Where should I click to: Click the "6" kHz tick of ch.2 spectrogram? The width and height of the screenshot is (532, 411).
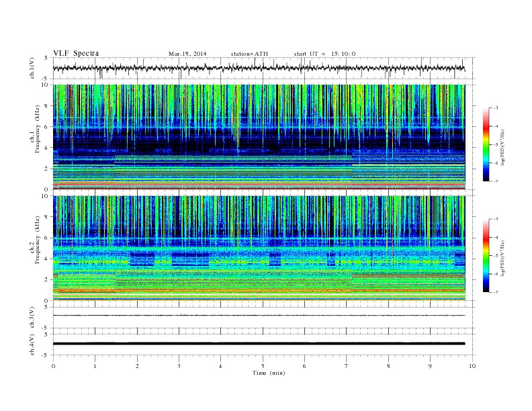(47, 238)
